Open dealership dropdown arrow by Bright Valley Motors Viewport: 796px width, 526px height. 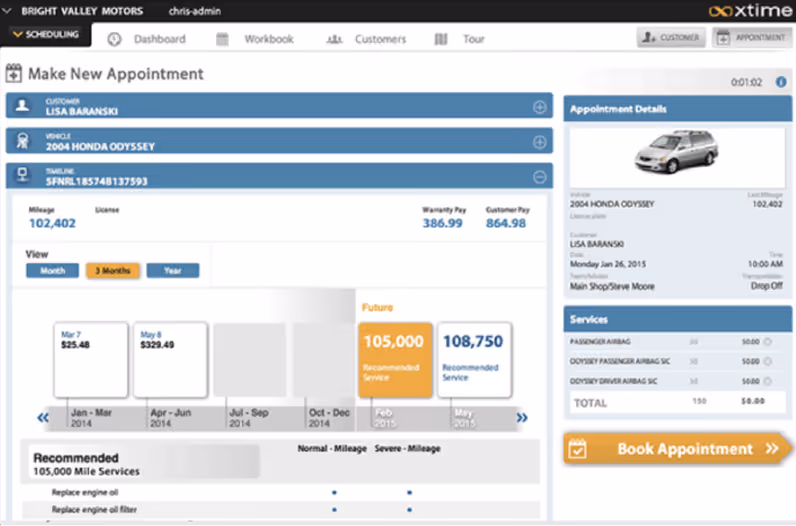tap(7, 11)
